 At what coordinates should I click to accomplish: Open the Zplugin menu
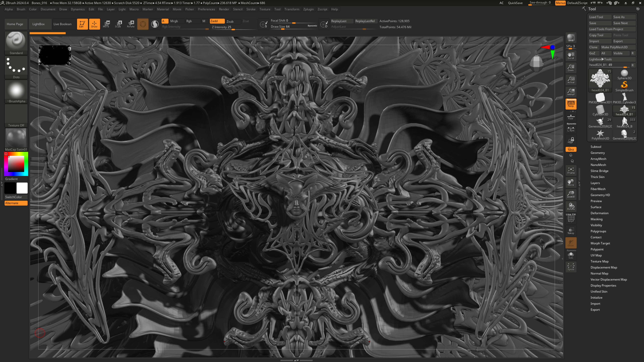pyautogui.click(x=308, y=9)
